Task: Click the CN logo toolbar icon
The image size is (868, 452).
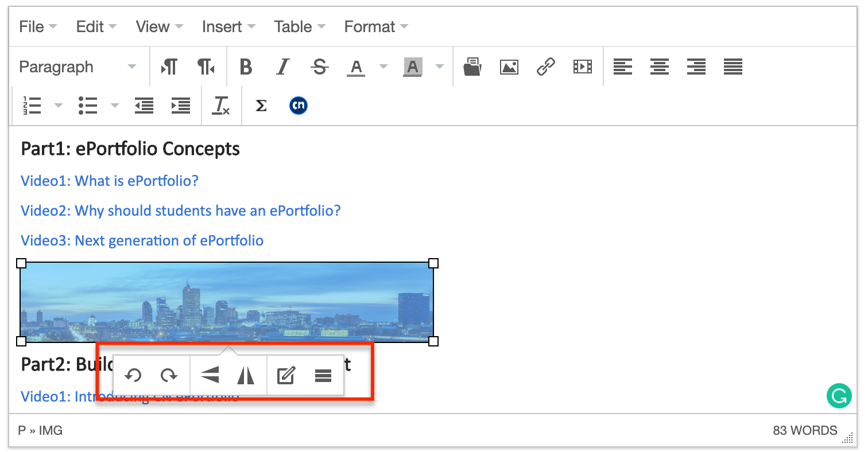Action: tap(298, 106)
